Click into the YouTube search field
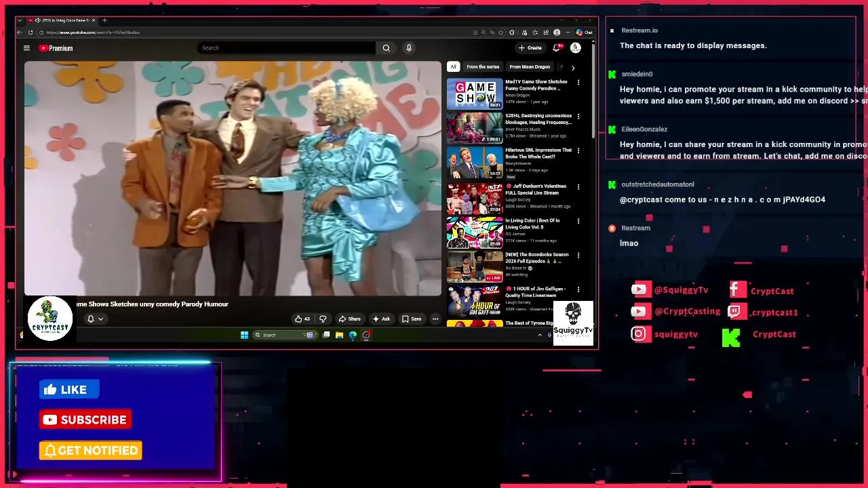 click(286, 48)
